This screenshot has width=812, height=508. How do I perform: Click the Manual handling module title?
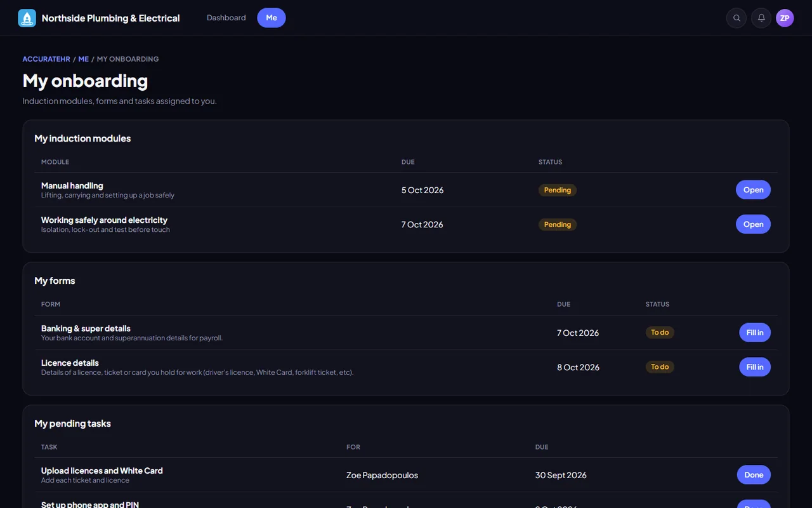click(x=72, y=185)
